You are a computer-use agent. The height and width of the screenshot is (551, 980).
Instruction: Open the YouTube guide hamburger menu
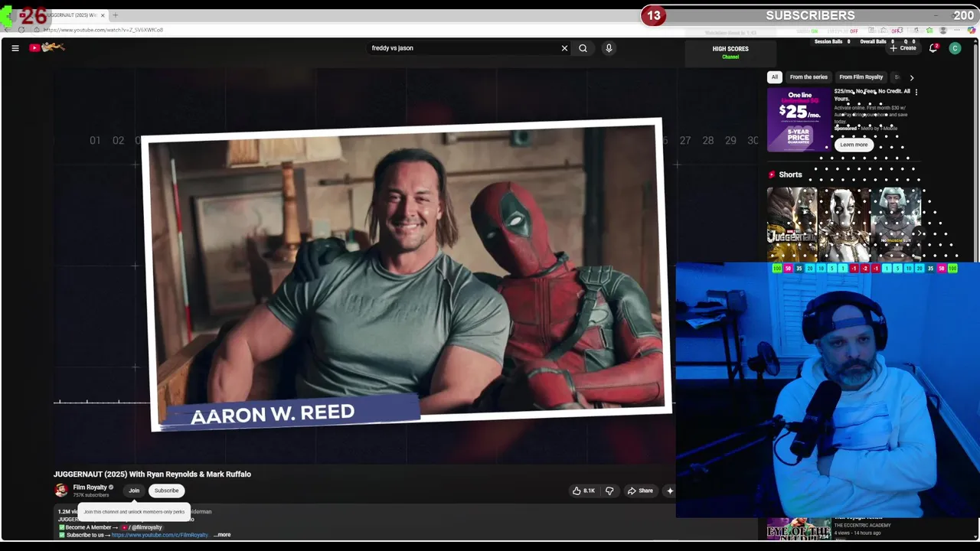tap(15, 48)
